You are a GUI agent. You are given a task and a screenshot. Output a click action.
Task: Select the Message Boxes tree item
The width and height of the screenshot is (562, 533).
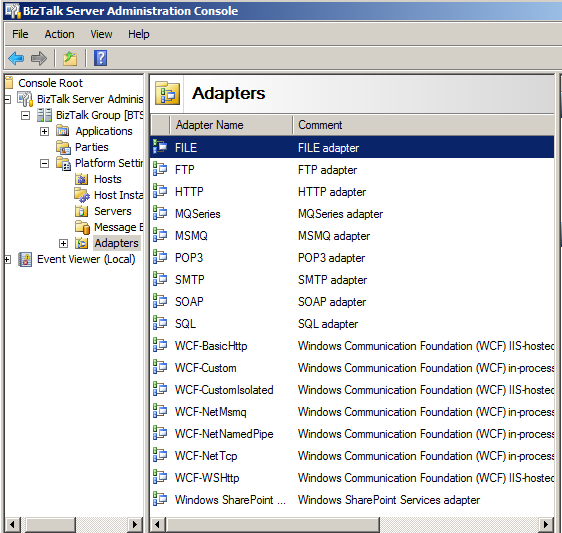pyautogui.click(x=118, y=227)
